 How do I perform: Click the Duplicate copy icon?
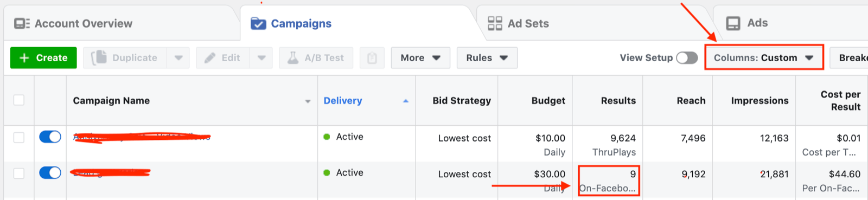coord(99,57)
